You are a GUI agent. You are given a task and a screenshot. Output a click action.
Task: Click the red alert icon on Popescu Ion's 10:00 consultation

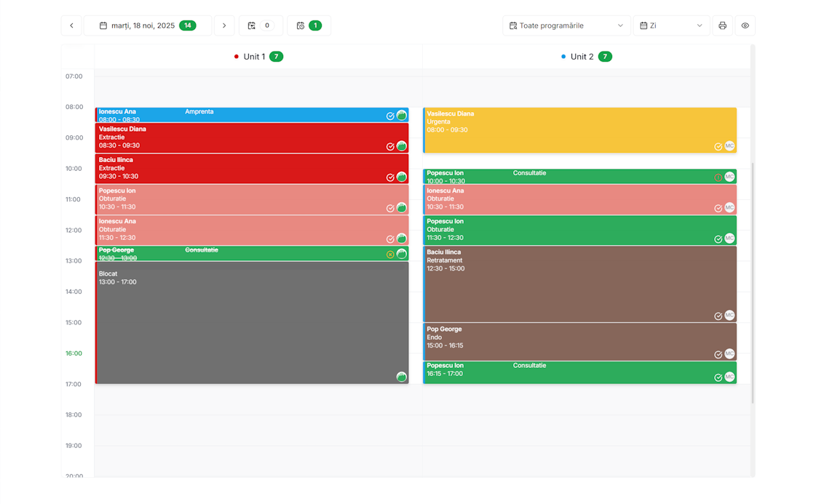click(718, 177)
